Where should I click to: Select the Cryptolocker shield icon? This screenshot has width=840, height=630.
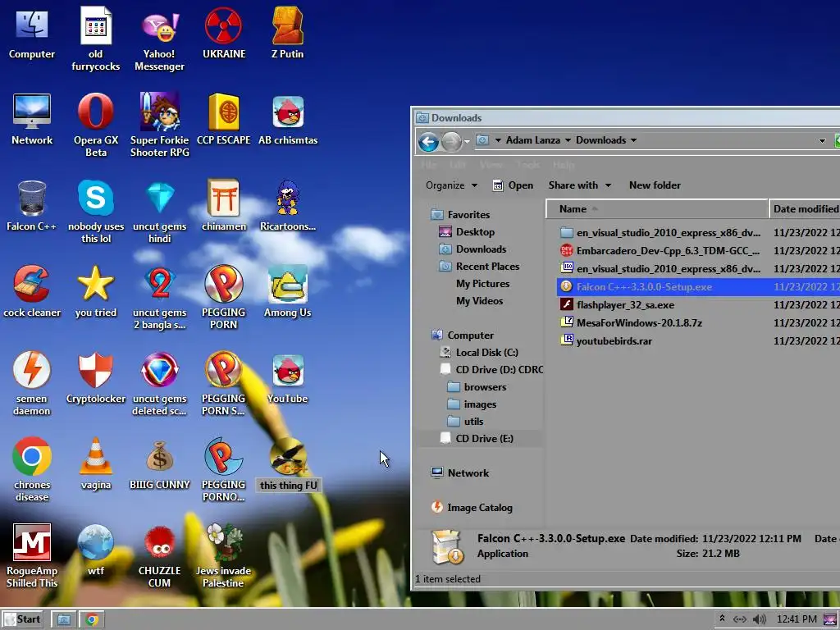(96, 378)
